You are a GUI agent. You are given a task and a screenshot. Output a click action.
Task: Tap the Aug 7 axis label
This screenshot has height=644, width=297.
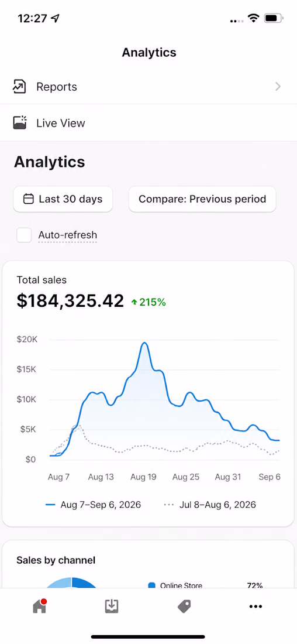pos(58,477)
